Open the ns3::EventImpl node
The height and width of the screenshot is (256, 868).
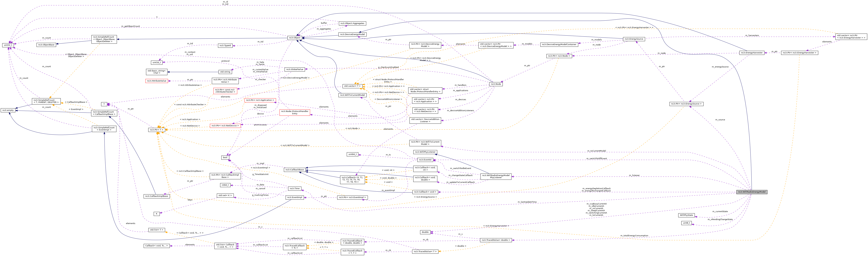click(294, 198)
